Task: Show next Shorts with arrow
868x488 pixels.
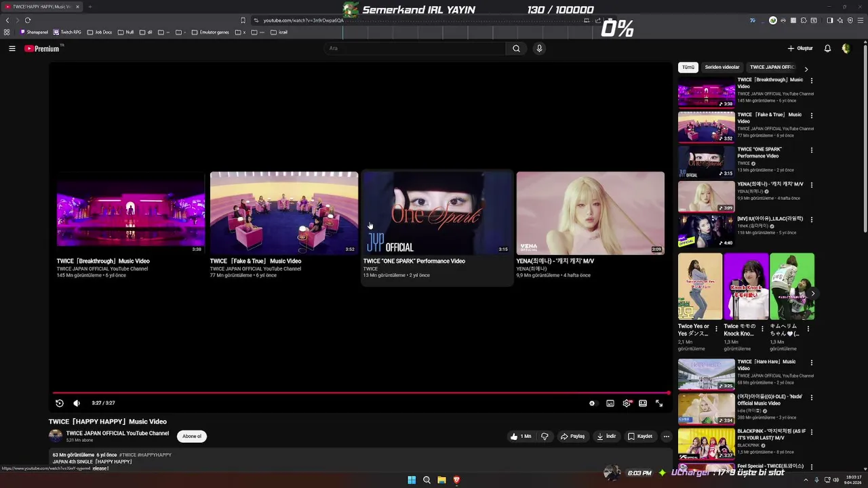Action: pos(812,293)
